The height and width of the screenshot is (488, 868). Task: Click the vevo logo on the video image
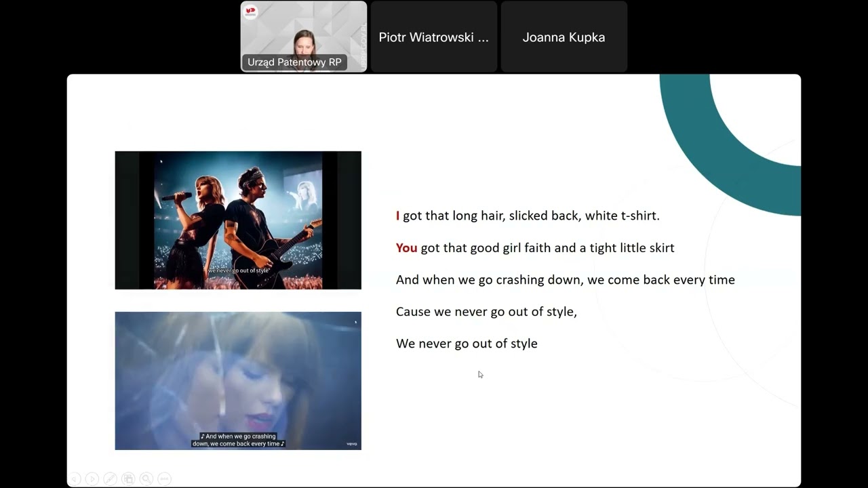(x=352, y=444)
